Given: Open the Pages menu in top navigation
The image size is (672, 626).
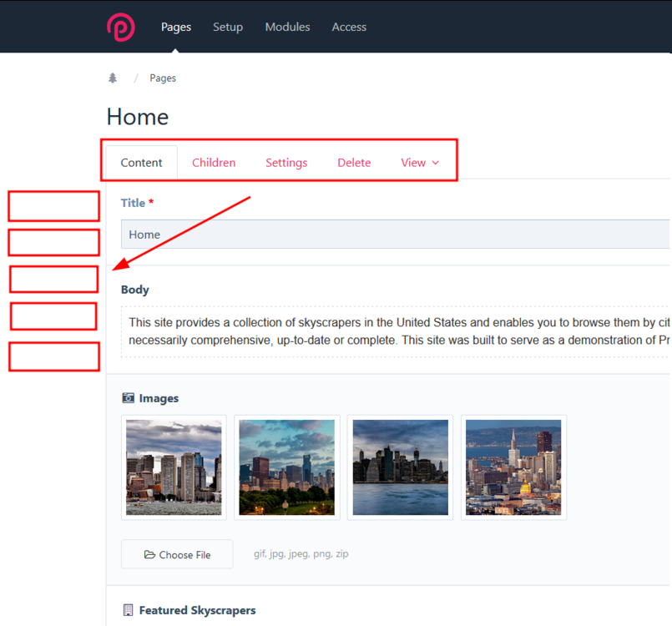Looking at the screenshot, I should click(x=176, y=27).
